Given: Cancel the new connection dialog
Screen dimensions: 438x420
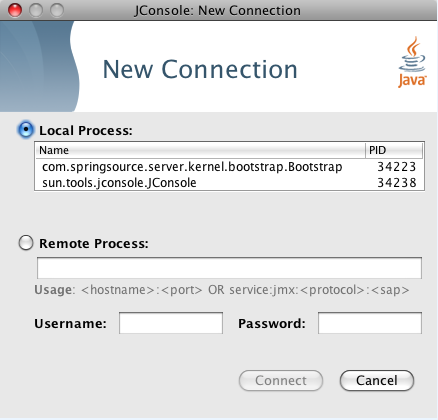Looking at the screenshot, I should click(377, 380).
